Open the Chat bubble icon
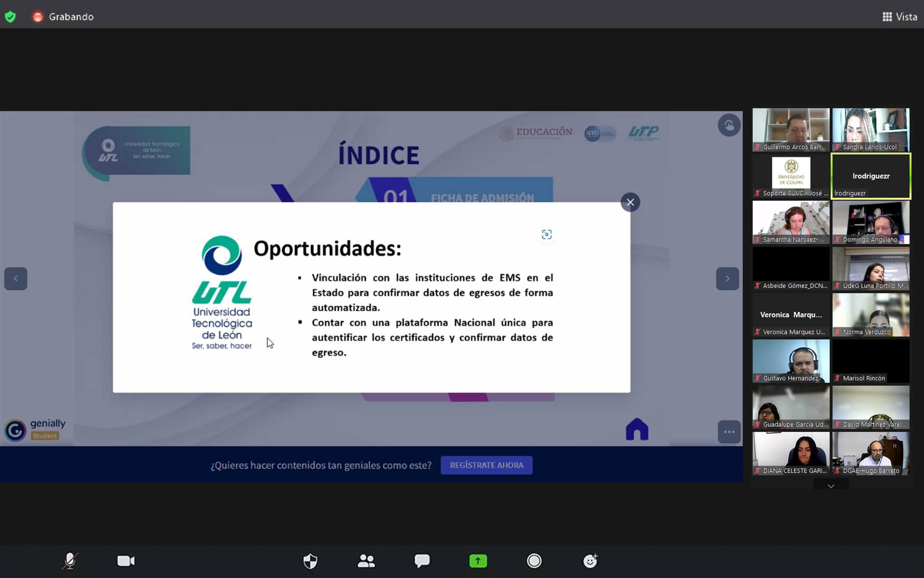Image resolution: width=924 pixels, height=578 pixels. tap(422, 561)
